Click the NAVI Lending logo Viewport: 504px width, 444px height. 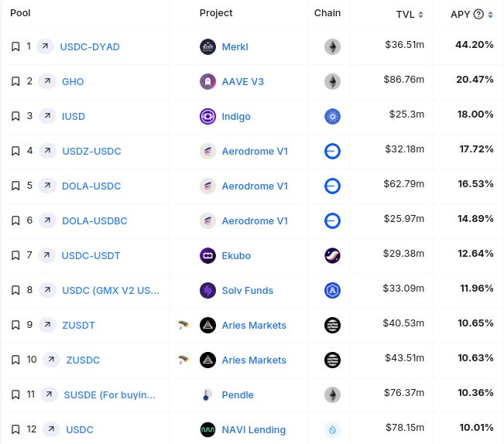[207, 429]
